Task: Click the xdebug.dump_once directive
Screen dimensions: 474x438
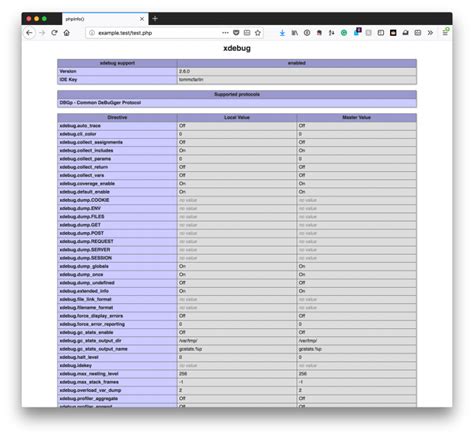Action: click(81, 275)
